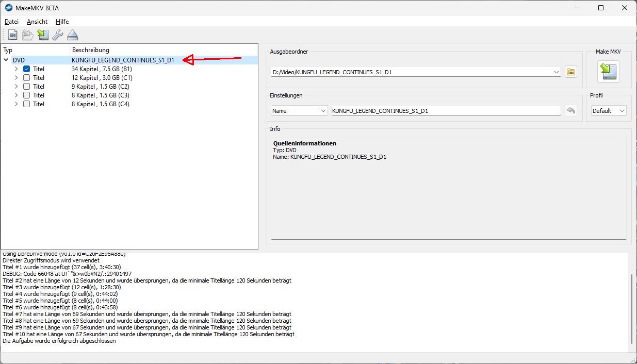
Task: Open the Profil Default dropdown
Action: (x=609, y=111)
